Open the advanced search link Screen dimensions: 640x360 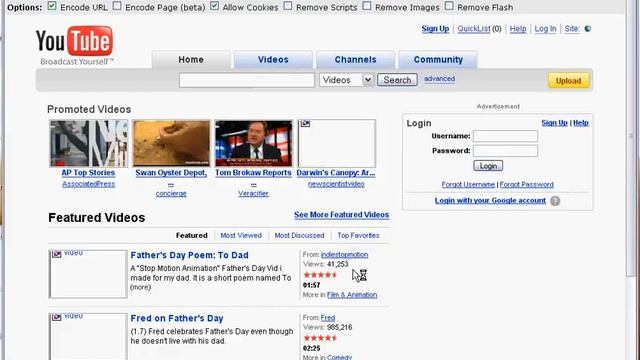(x=439, y=79)
